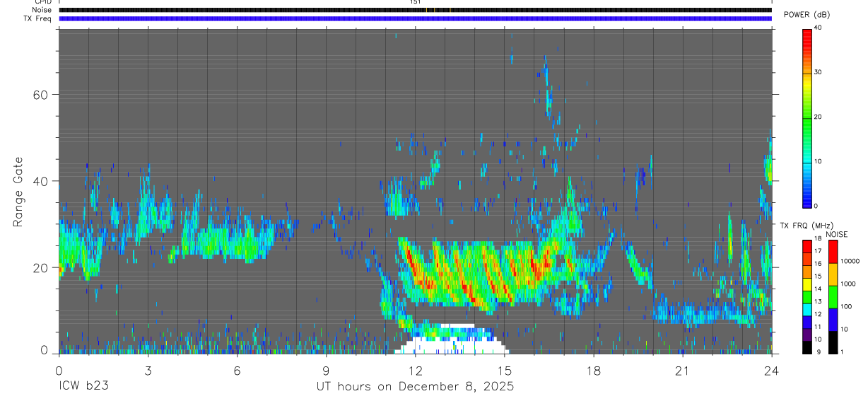
Task: Click the '15' UT hour axis tick
Action: pyautogui.click(x=504, y=371)
